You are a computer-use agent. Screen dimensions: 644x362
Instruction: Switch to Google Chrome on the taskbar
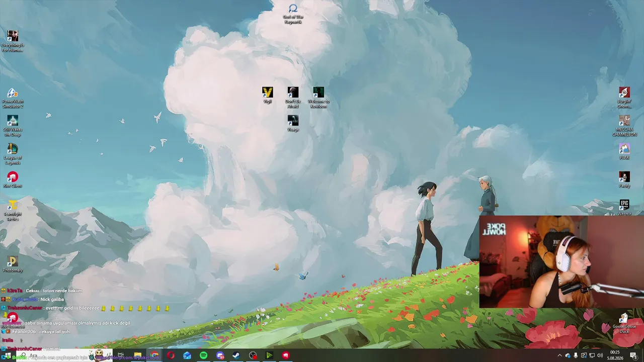click(154, 355)
